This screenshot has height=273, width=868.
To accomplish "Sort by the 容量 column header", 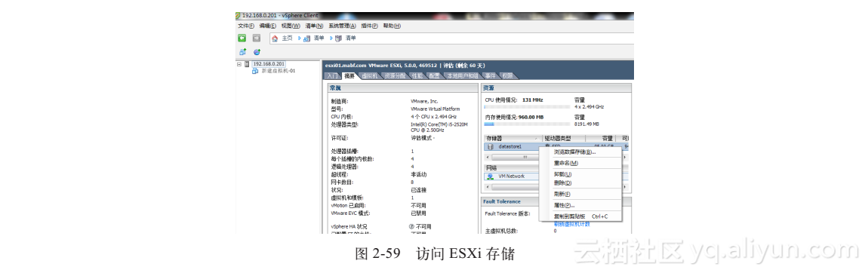I will [602, 138].
